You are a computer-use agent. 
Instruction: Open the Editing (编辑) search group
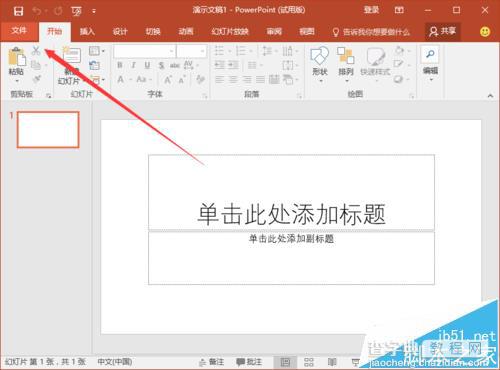430,63
